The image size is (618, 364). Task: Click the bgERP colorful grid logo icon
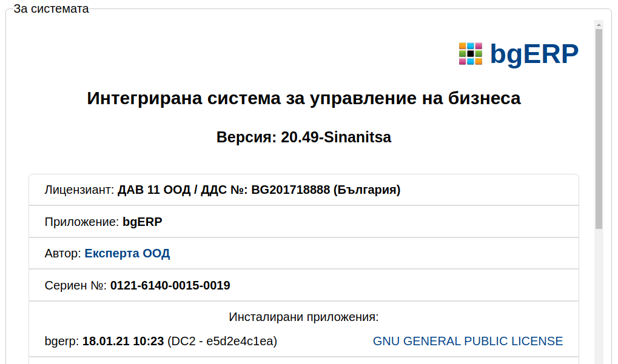pos(471,54)
